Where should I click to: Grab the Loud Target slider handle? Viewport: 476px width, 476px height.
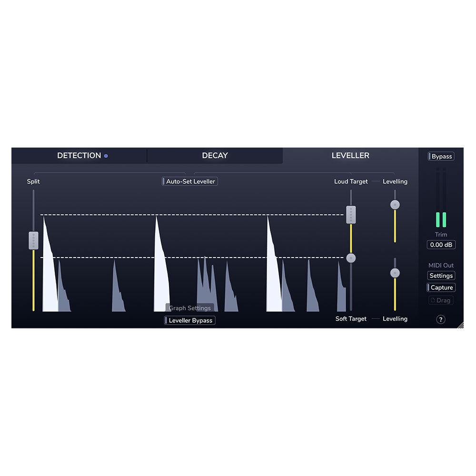pyautogui.click(x=351, y=215)
